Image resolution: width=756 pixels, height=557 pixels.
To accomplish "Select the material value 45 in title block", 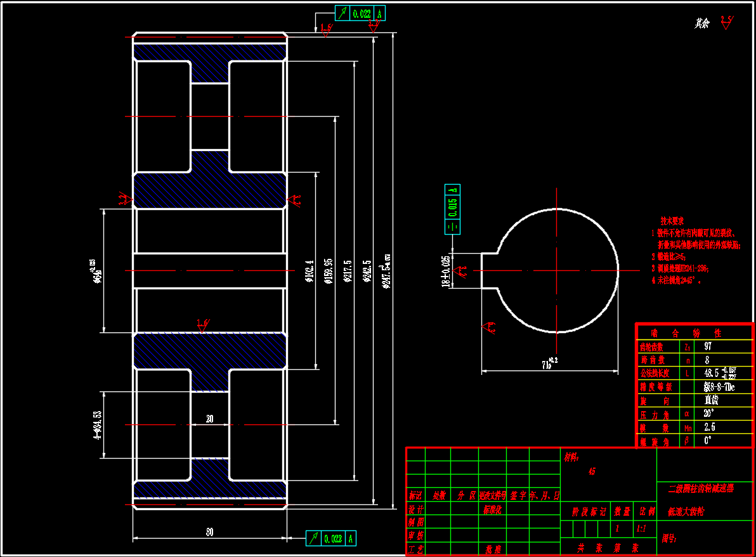I will [x=592, y=471].
